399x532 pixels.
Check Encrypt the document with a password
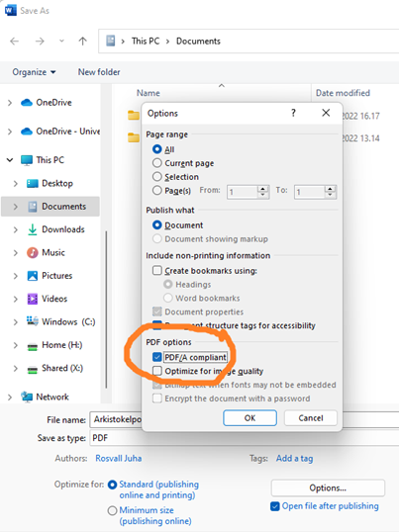coord(156,398)
